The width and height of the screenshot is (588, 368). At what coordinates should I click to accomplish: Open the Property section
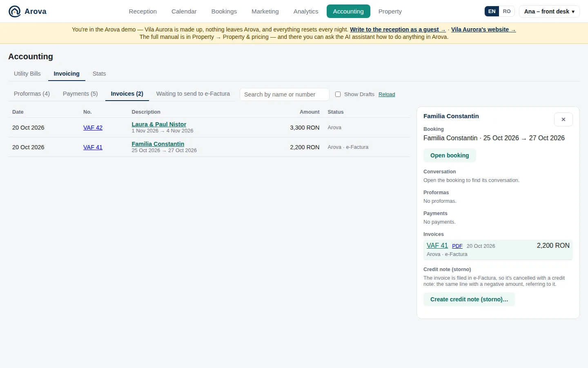390,11
